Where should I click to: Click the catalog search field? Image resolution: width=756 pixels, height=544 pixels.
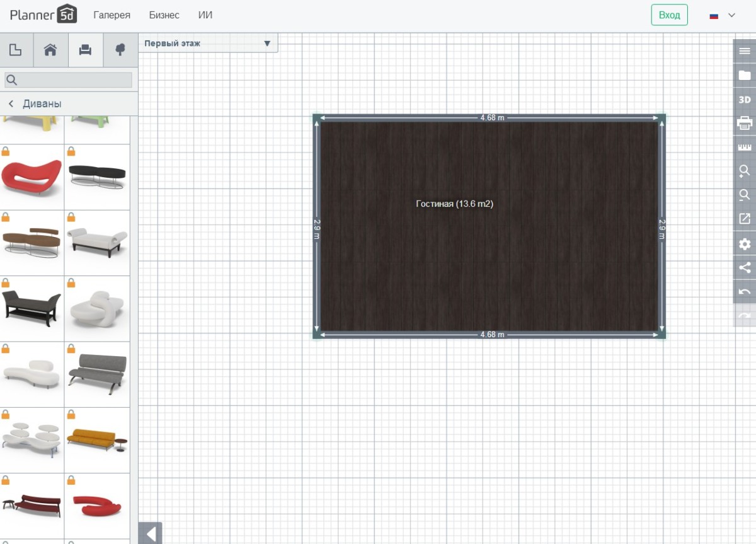pyautogui.click(x=69, y=80)
